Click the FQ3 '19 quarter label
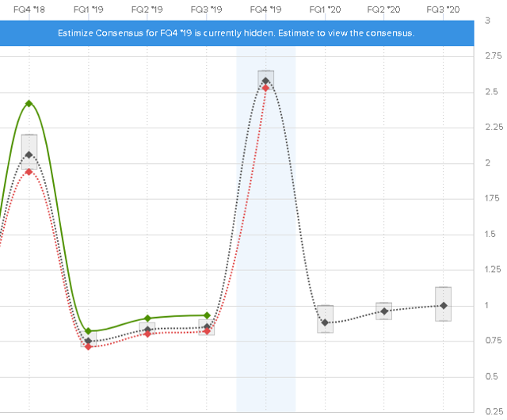Image resolution: width=507 pixels, height=420 pixels. (206, 10)
